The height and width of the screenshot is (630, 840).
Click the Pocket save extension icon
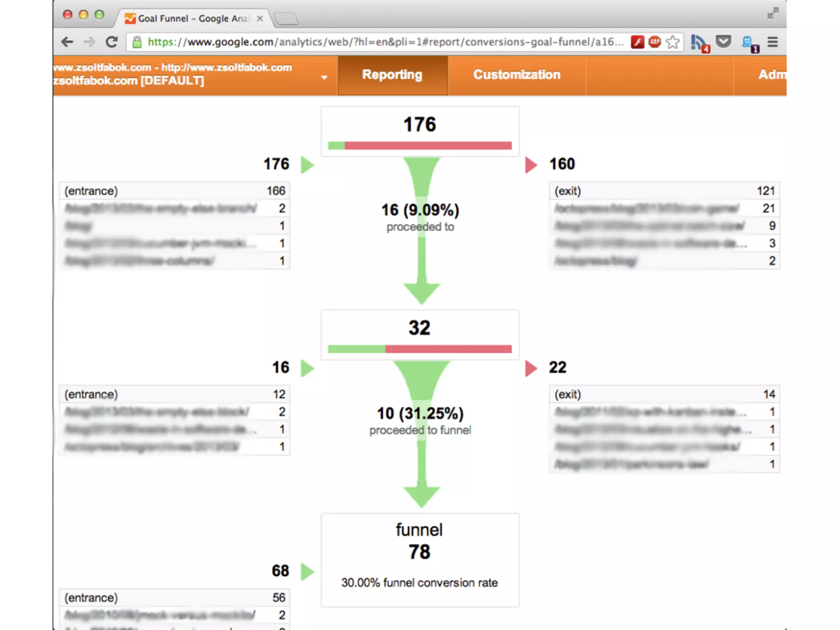pyautogui.click(x=724, y=42)
